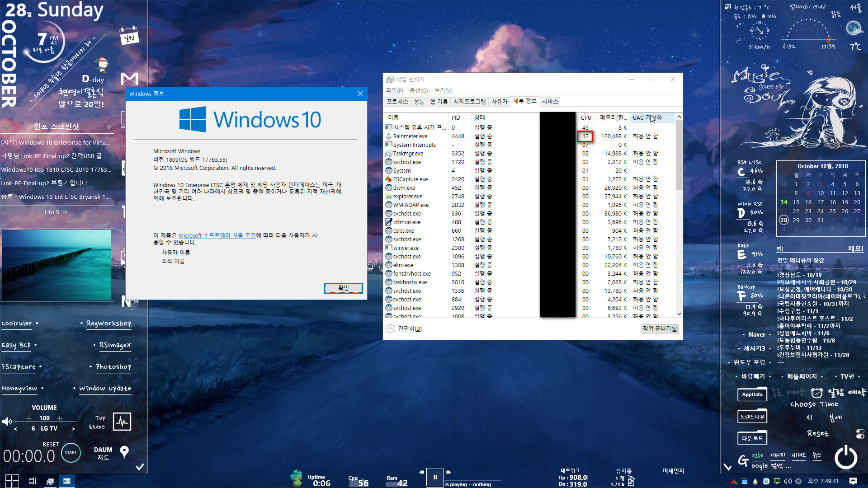Switch to the 시작프로그램 tab

(x=469, y=102)
